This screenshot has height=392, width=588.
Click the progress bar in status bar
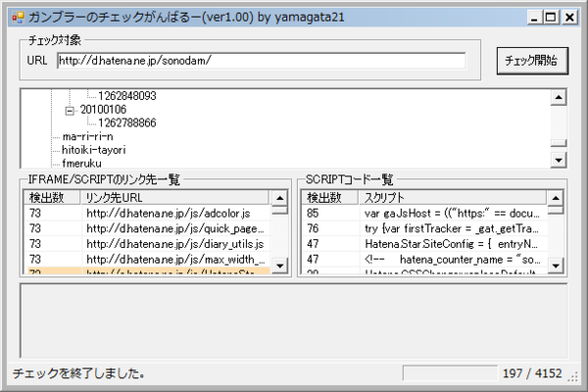click(x=450, y=373)
